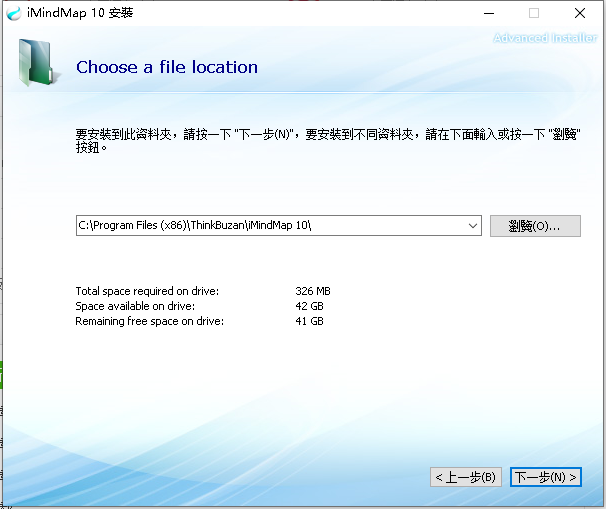Click the green folder icon in header

(37, 64)
